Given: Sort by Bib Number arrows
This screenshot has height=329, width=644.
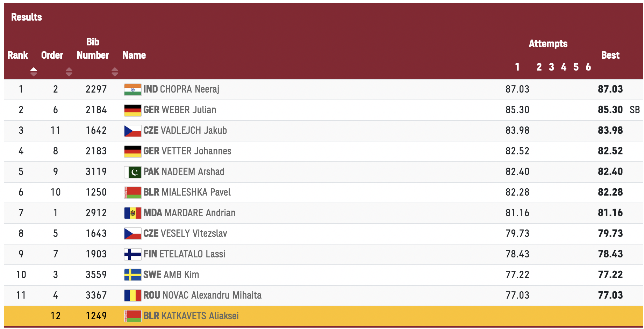Looking at the screenshot, I should (115, 72).
